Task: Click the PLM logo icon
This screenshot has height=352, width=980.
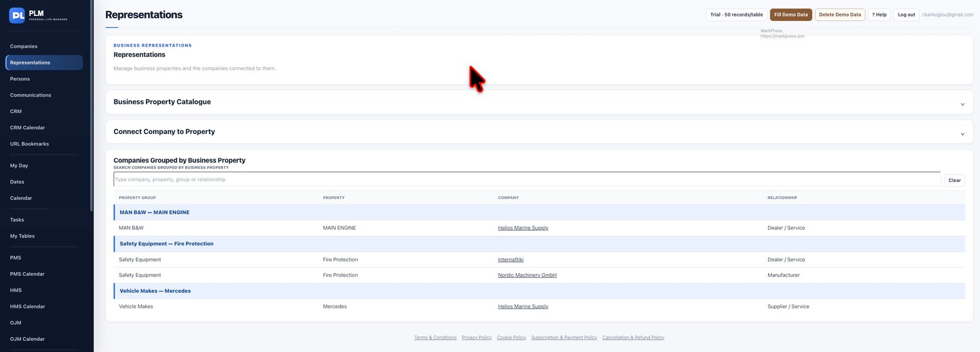Action: [17, 15]
